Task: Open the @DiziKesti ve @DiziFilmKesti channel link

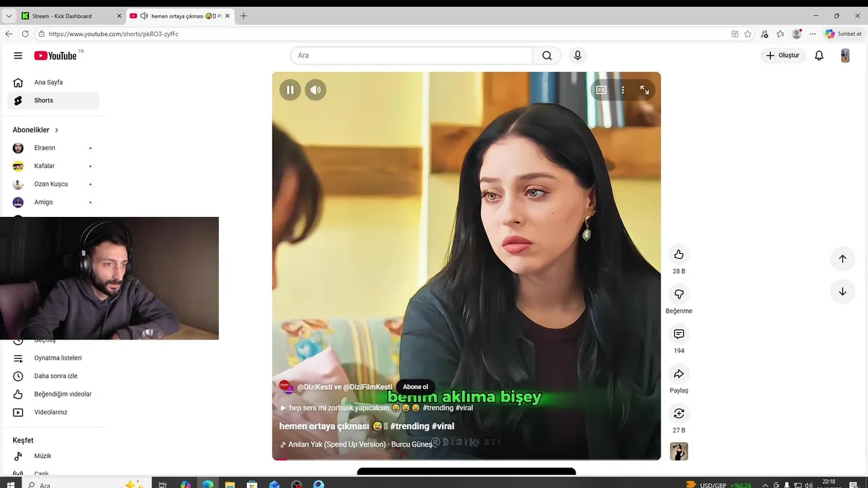Action: click(x=344, y=387)
